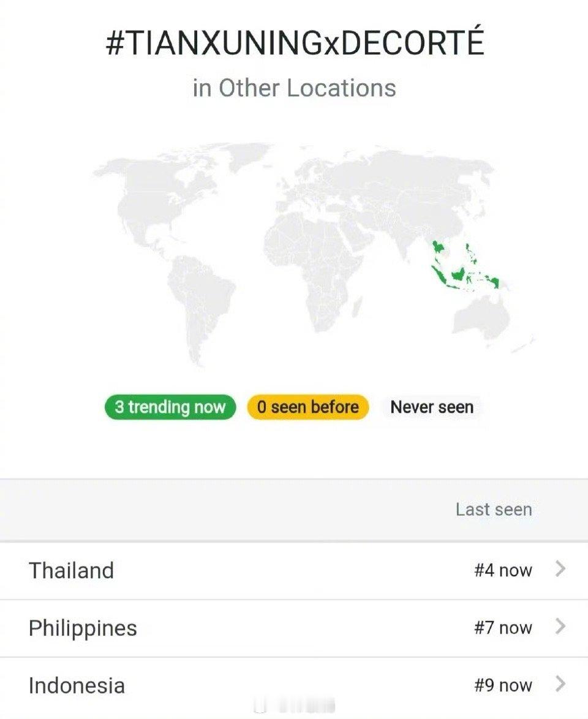Click green Thailand region on world map

coord(437,248)
